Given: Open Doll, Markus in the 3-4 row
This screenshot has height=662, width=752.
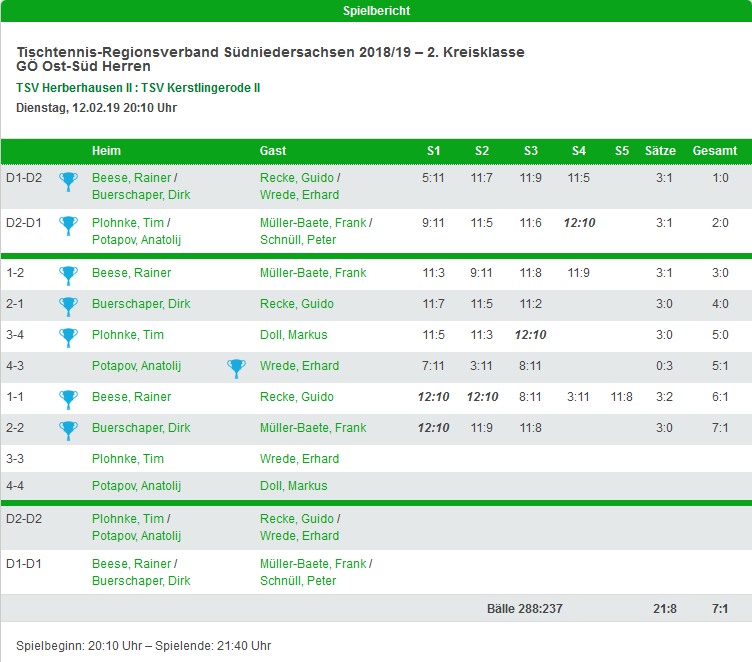Looking at the screenshot, I should pos(294,335).
